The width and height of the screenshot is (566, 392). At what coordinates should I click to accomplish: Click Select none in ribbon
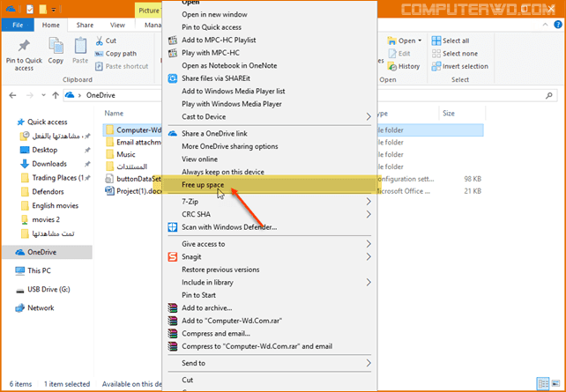[455, 54]
